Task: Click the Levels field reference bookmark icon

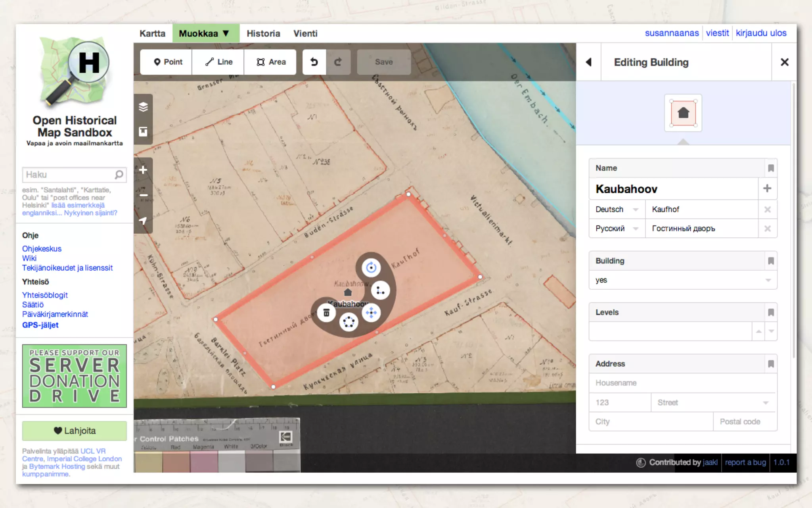Action: click(771, 312)
